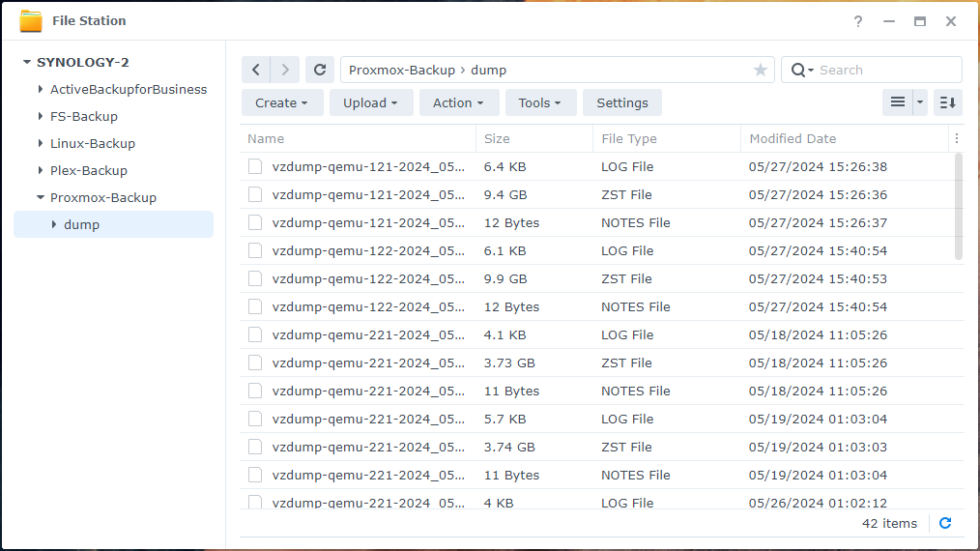Click dump in the path breadcrumb
Viewport: 980px width, 551px height.
[488, 70]
